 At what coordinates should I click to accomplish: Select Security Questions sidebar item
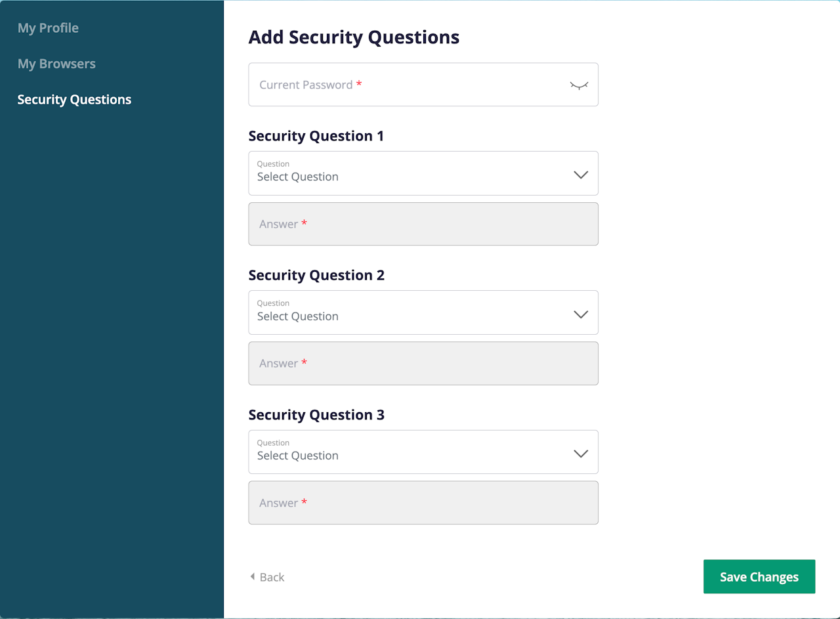[x=74, y=100]
